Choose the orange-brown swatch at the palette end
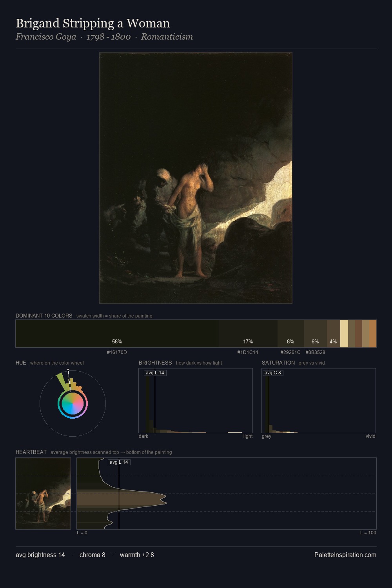The width and height of the screenshot is (392, 588). (x=373, y=334)
